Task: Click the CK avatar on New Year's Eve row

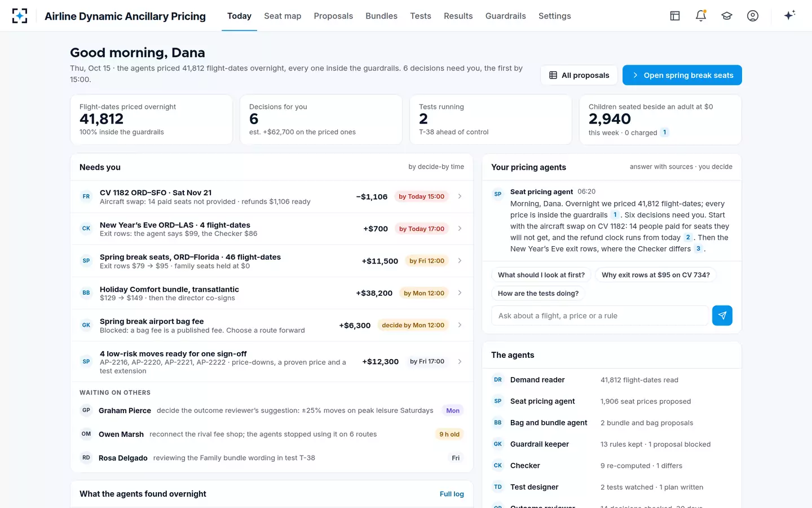Action: [x=86, y=229]
